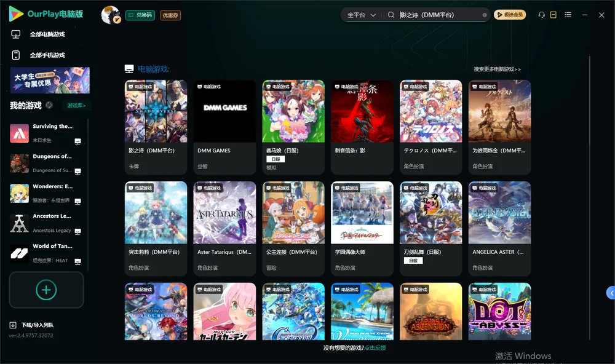Open 极速会员 membership button
The width and height of the screenshot is (615, 364).
click(510, 15)
